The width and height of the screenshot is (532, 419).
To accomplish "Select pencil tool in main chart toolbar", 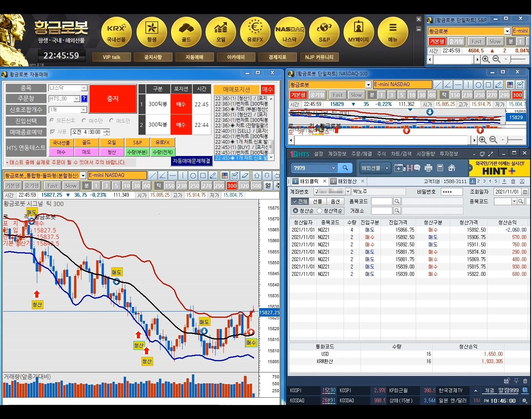I will [x=213, y=175].
